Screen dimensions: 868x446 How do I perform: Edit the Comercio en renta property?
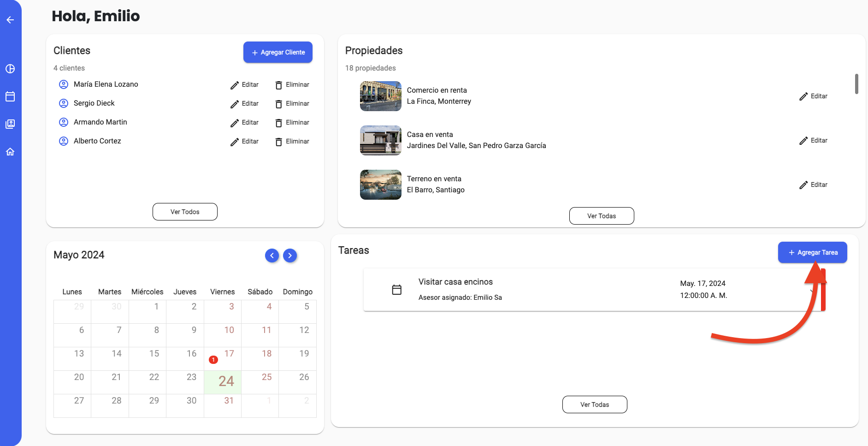(x=814, y=96)
